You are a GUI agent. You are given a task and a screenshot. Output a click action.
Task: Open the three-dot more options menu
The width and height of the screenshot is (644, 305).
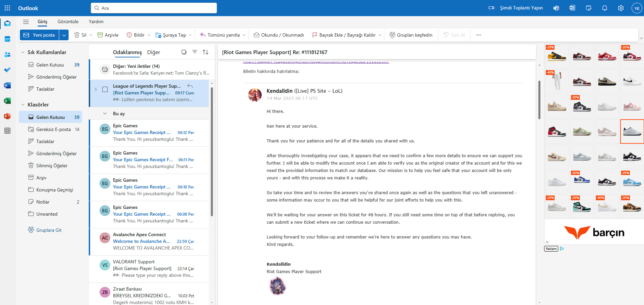(479, 35)
